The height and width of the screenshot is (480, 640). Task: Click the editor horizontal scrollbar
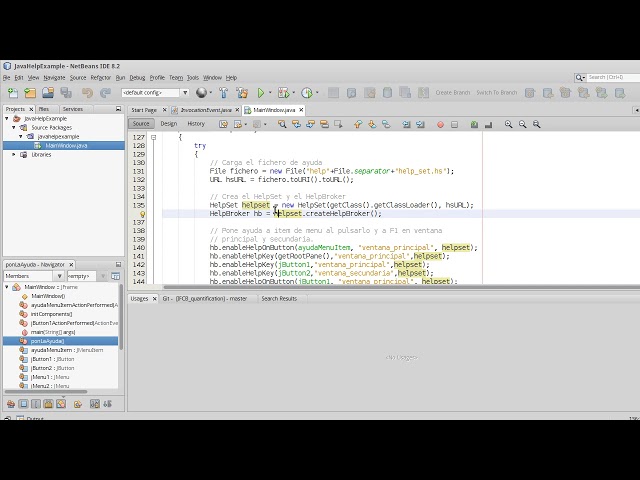point(402,287)
